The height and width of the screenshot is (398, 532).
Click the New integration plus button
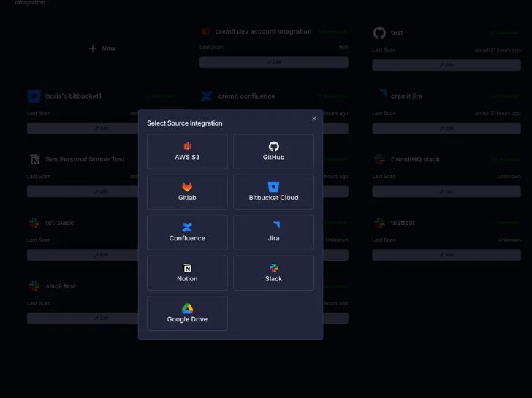(102, 48)
